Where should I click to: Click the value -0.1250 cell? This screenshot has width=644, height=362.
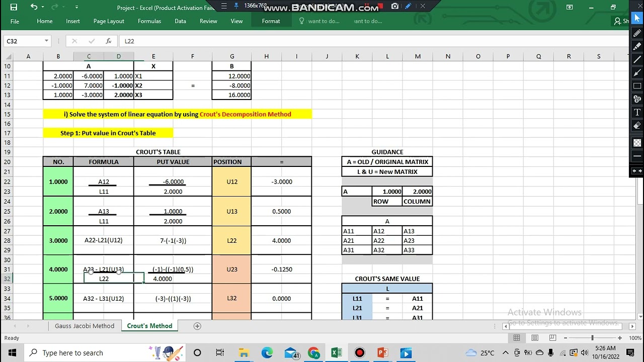click(x=281, y=269)
